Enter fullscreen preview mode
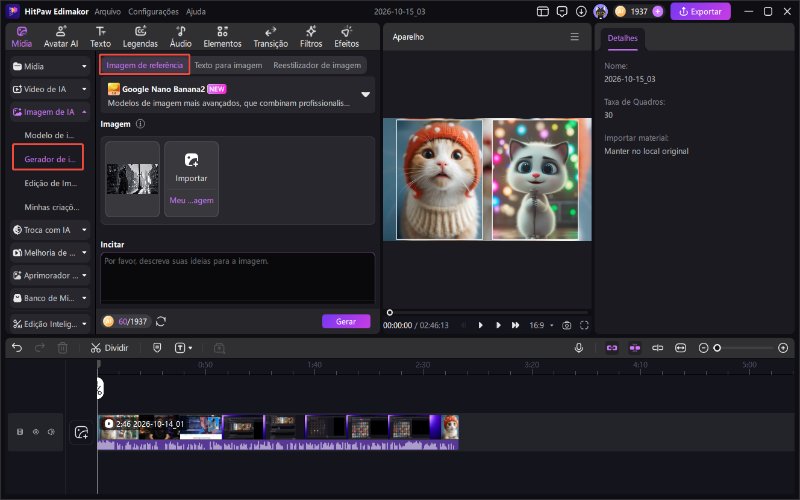The image size is (800, 500). pyautogui.click(x=584, y=326)
